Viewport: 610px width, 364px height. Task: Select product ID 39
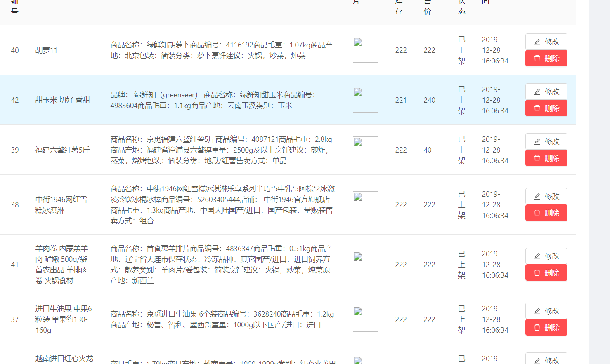pos(15,150)
